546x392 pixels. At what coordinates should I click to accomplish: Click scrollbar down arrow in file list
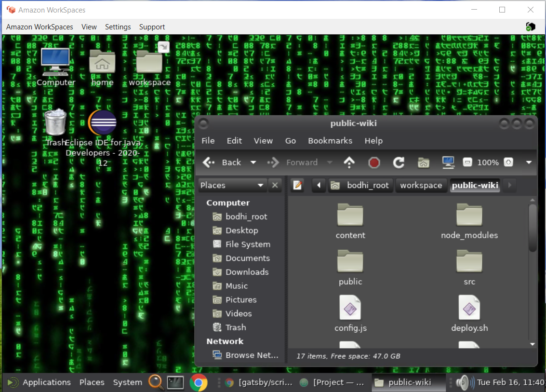[533, 344]
